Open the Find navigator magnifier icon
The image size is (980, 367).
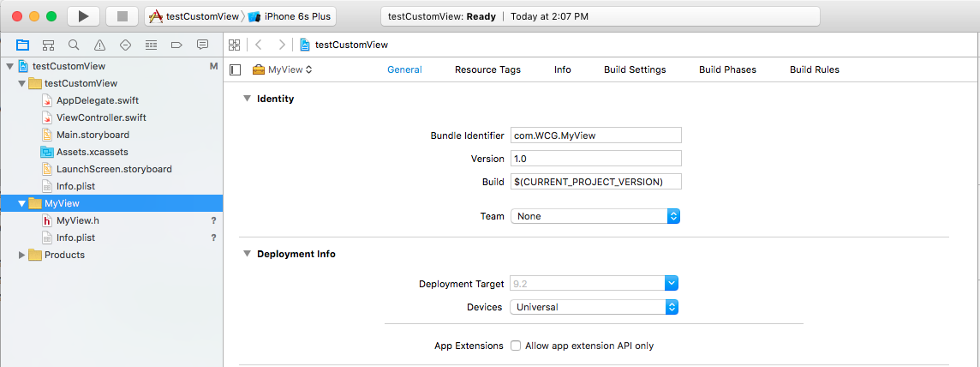74,45
